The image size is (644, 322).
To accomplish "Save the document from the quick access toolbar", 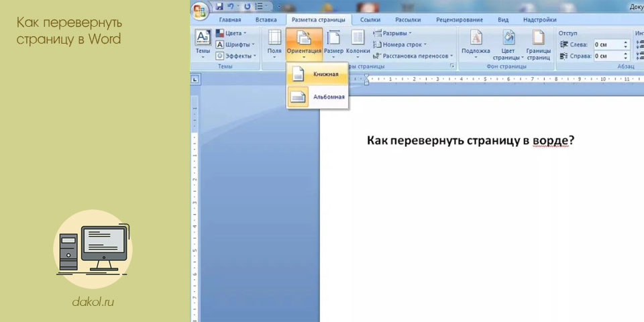I will point(219,6).
